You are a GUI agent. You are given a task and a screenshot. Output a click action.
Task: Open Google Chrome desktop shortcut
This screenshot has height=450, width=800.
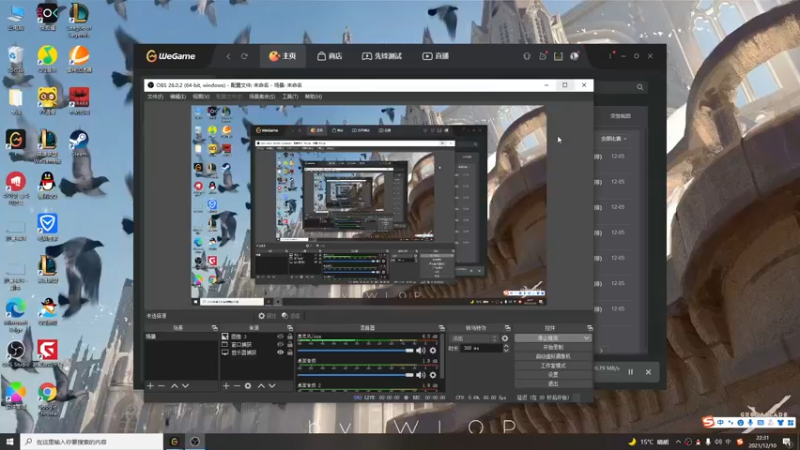pos(47,398)
